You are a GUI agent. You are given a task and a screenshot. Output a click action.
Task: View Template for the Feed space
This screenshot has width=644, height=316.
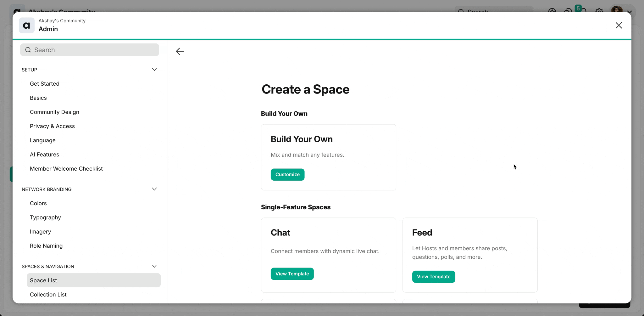pyautogui.click(x=433, y=276)
